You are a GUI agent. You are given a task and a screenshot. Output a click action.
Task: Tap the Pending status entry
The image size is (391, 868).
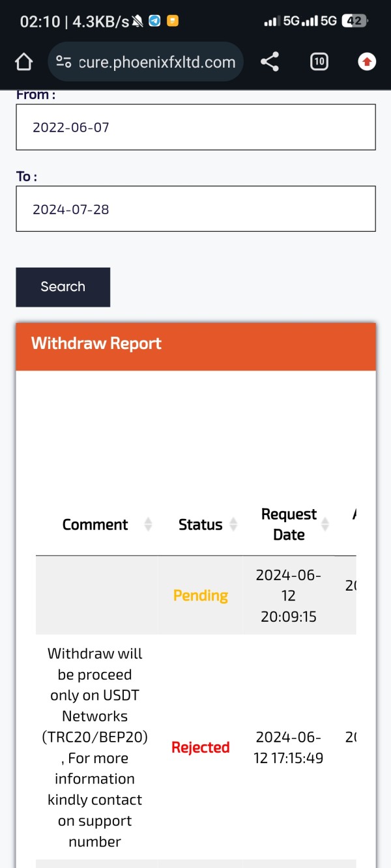(x=201, y=595)
